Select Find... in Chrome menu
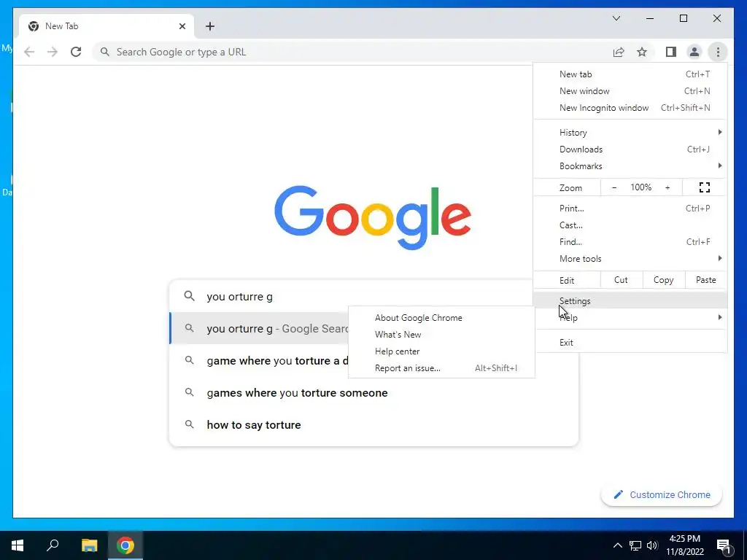The width and height of the screenshot is (747, 560). point(630,241)
